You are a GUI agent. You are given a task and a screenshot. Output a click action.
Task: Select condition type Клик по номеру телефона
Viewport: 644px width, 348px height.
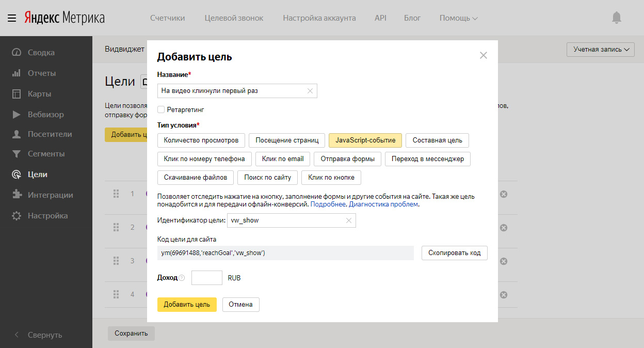click(x=204, y=159)
